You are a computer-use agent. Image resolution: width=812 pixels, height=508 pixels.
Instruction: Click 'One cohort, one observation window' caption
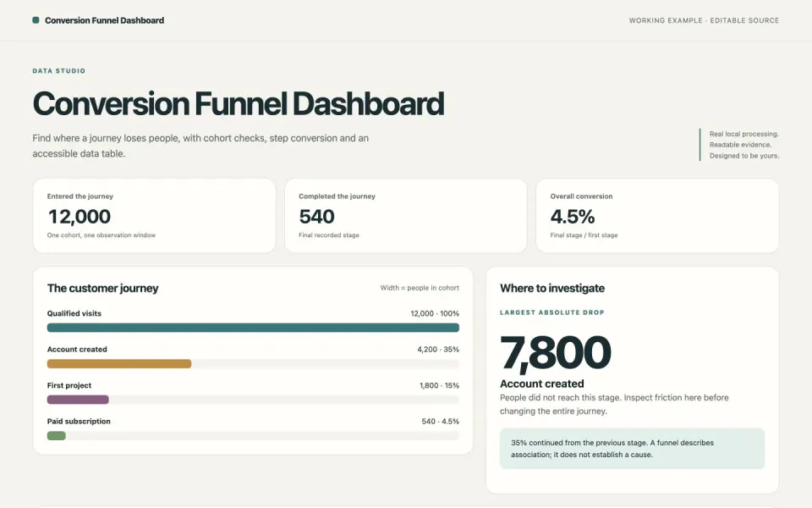pos(101,235)
